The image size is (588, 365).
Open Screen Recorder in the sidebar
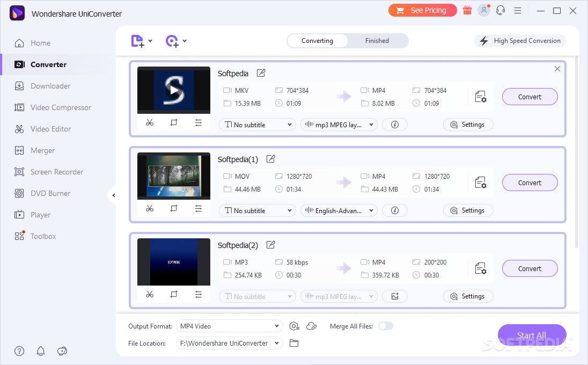[49, 172]
